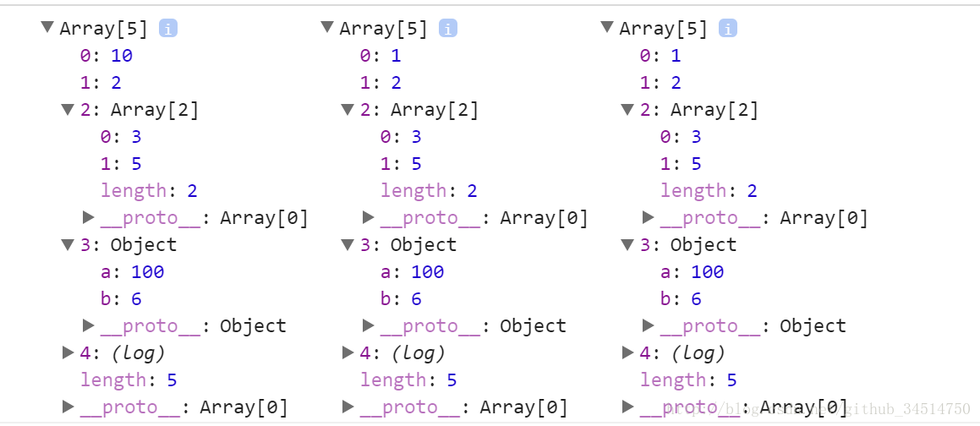Select 'a: 100' in the right column
The image size is (980, 426).
(693, 271)
